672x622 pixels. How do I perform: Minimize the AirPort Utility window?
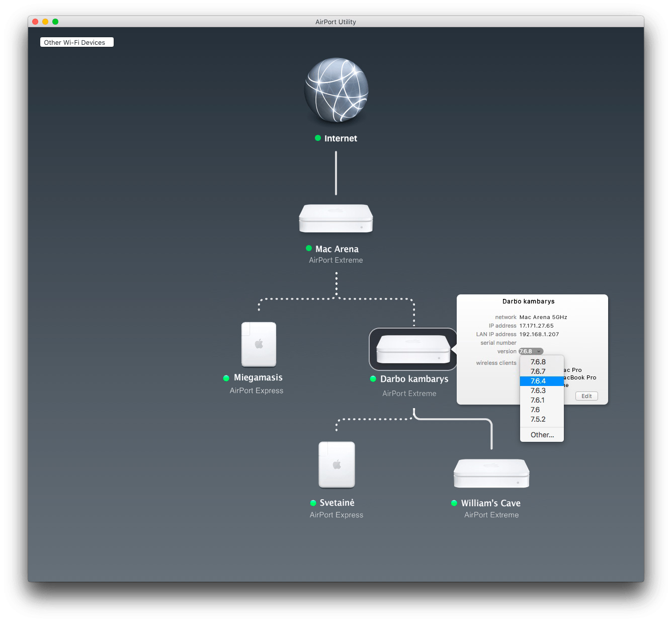point(45,22)
